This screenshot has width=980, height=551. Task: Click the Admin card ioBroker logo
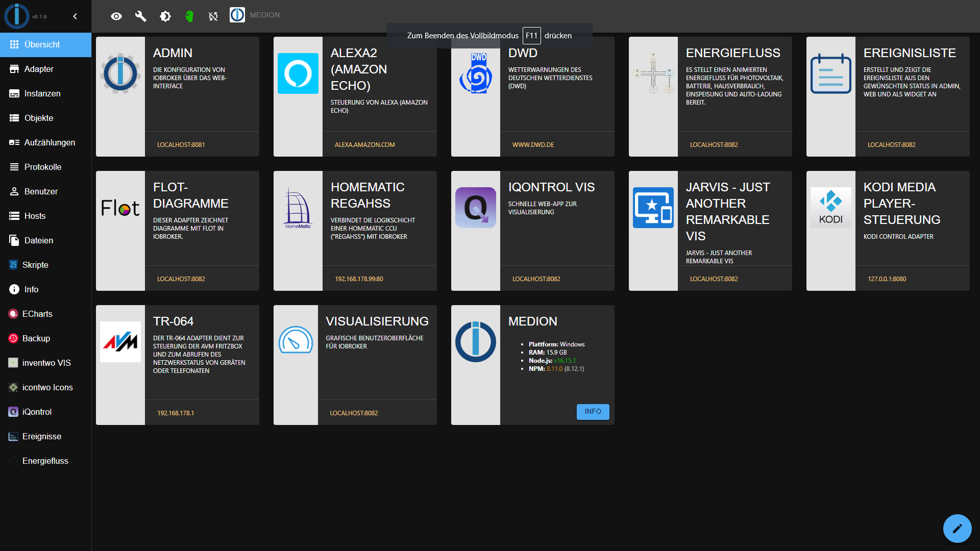[x=120, y=73]
